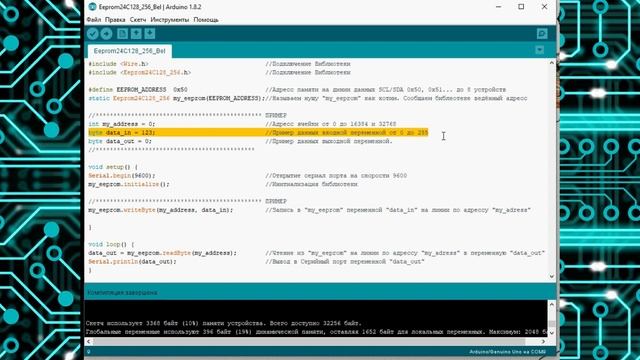Viewport: 640px width, 360px height.
Task: Click the Upload sketch arrow button
Action: [107, 33]
